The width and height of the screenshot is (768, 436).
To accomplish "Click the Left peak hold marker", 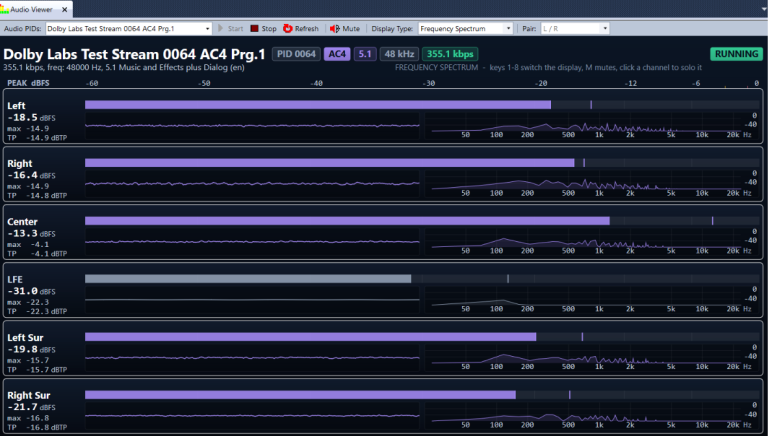I will pos(591,104).
